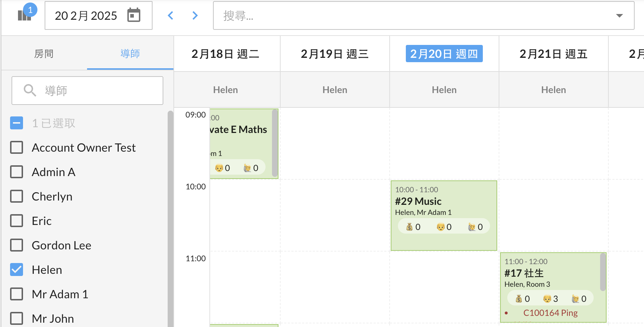644x327 pixels.
Task: Open the calendar date picker icon
Action: pos(134,15)
